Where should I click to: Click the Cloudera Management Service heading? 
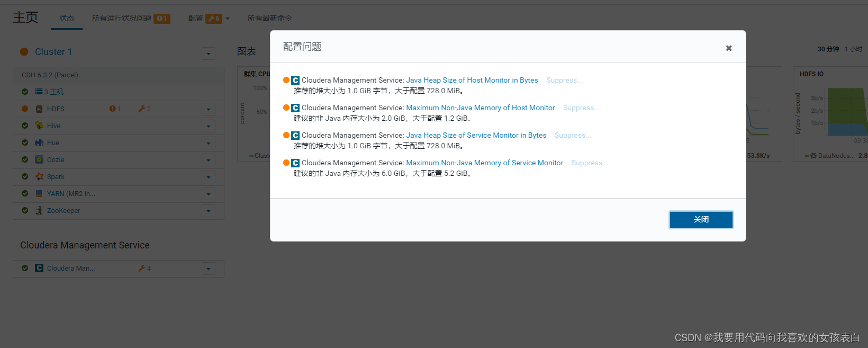(x=85, y=245)
